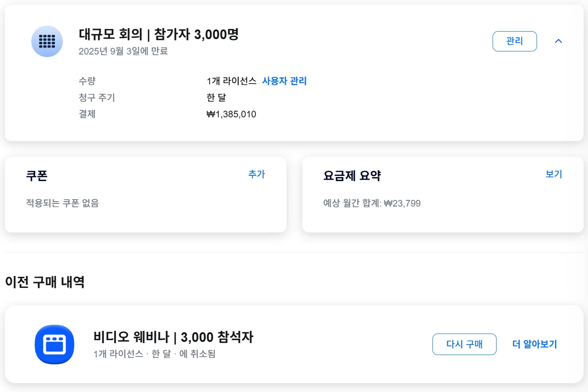Click 추가 to add a coupon
This screenshot has height=392, width=588.
point(257,174)
